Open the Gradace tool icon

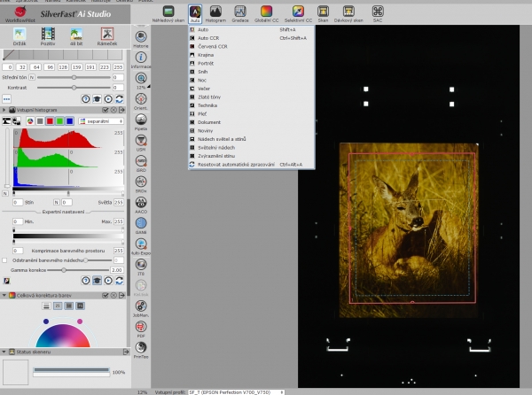[x=240, y=14]
